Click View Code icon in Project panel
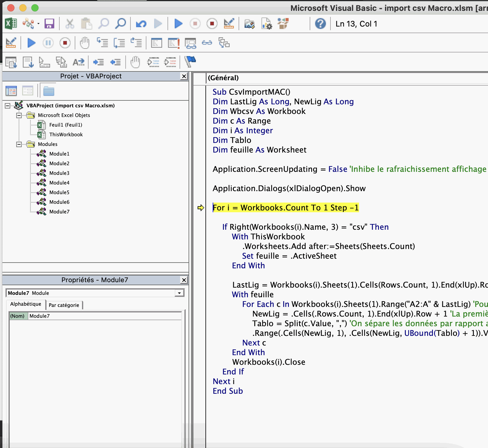The width and height of the screenshot is (488, 448). point(11,91)
